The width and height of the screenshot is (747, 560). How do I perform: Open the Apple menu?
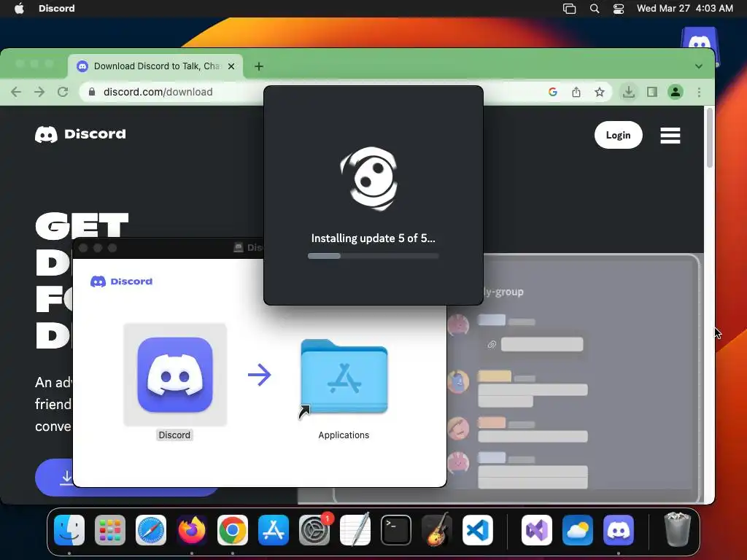click(x=19, y=8)
